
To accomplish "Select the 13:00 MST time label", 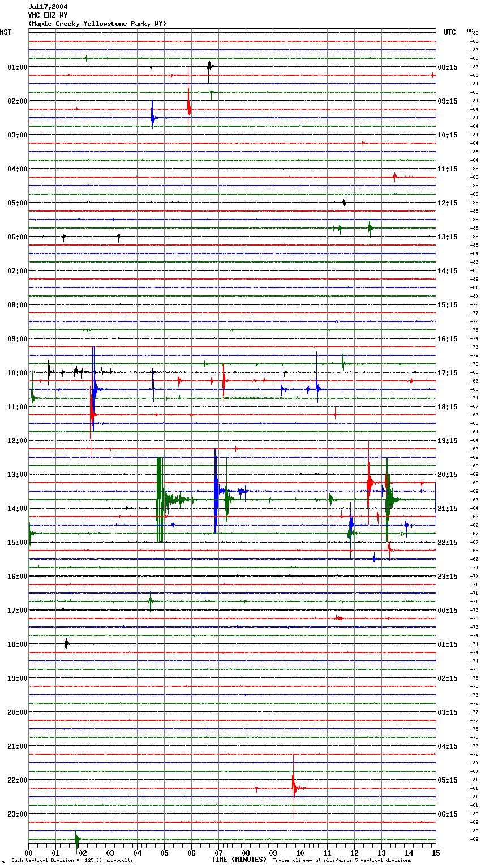I will click(18, 475).
